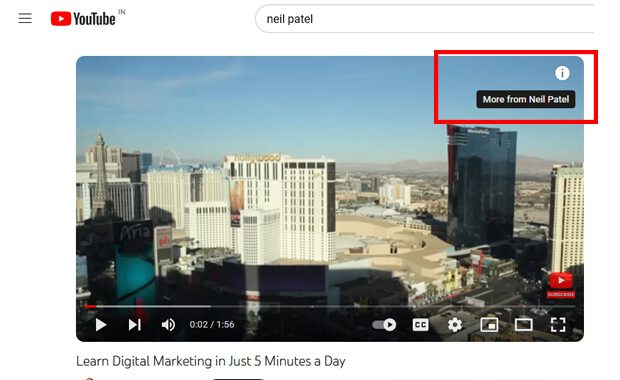This screenshot has height=380, width=620.
Task: Turn on closed captions
Action: [420, 325]
